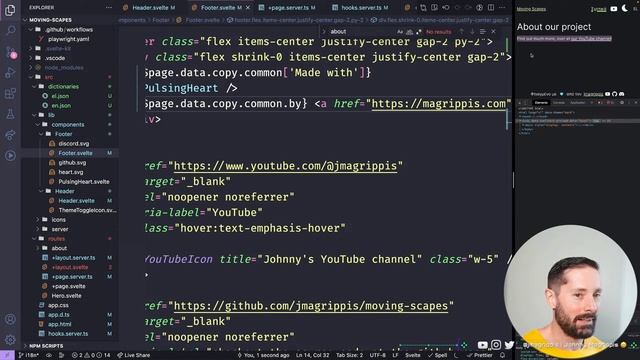Collapse the Footer folder
The width and height of the screenshot is (640, 360).
click(63, 134)
